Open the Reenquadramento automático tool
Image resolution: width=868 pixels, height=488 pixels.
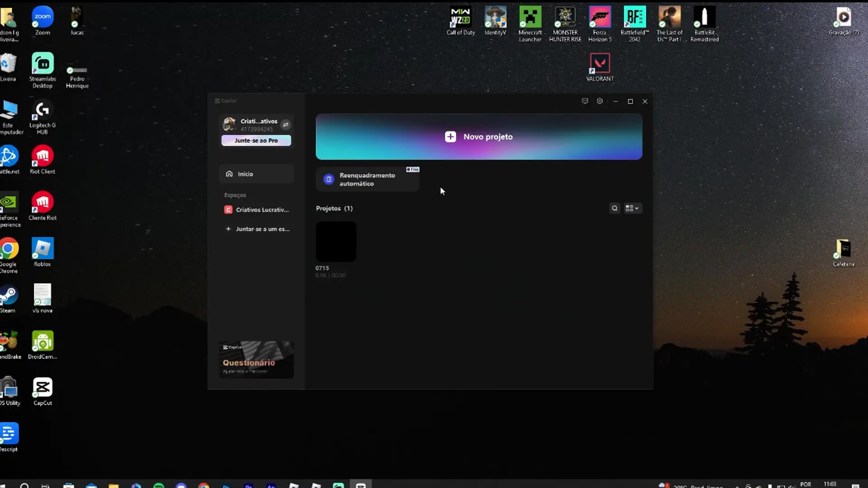point(367,179)
